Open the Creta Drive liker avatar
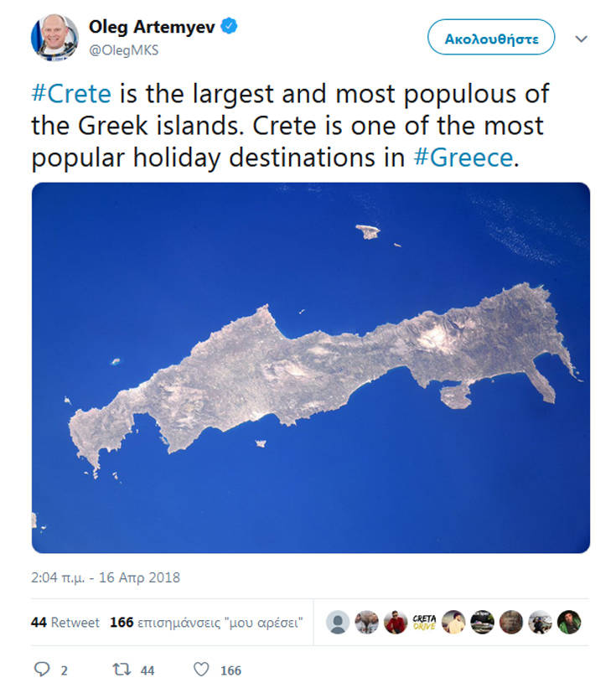 (424, 622)
